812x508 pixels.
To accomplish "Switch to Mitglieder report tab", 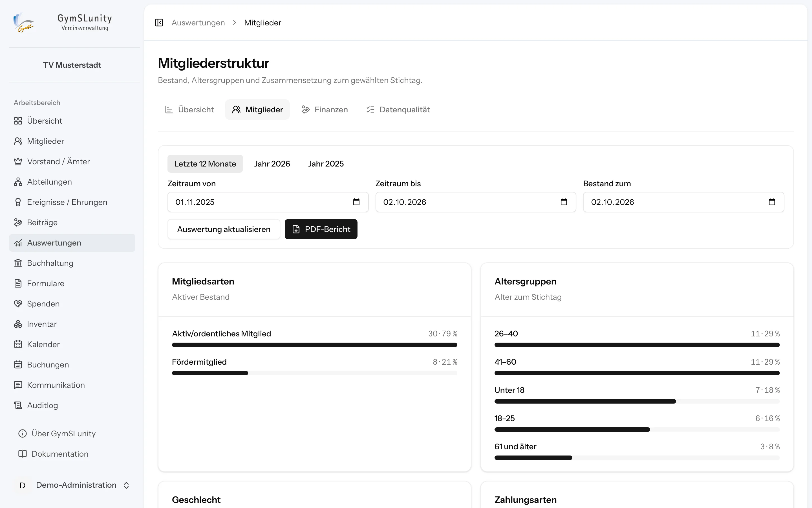I will 257,110.
